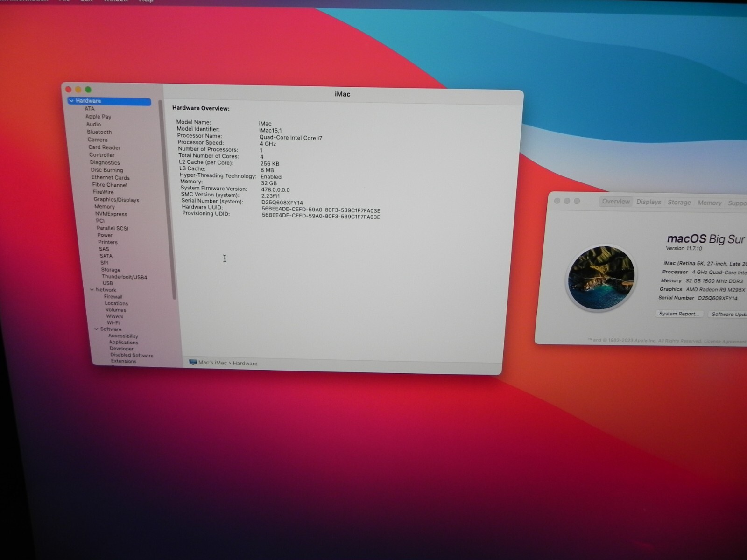Select Developer under Software
The image size is (747, 560).
pyautogui.click(x=121, y=349)
